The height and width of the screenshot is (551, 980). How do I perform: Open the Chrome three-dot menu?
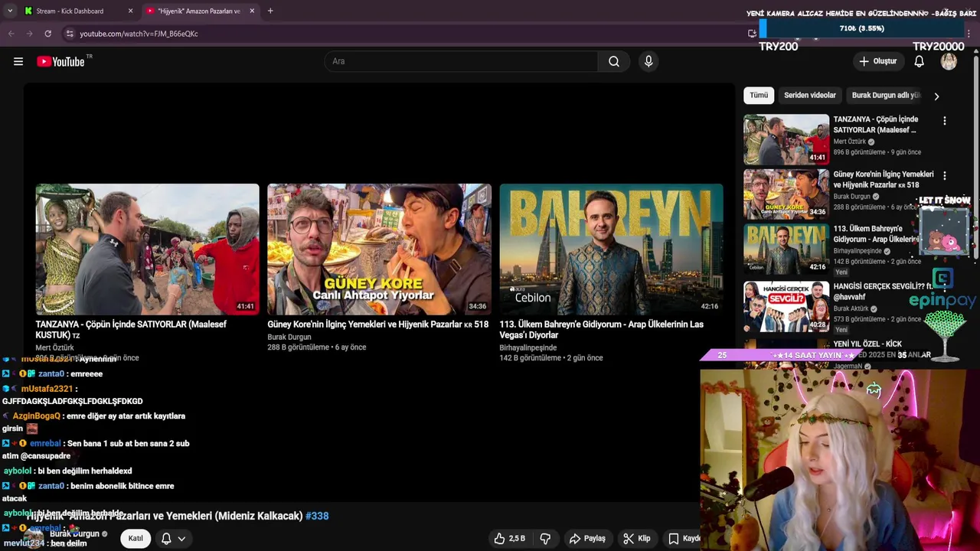[969, 34]
